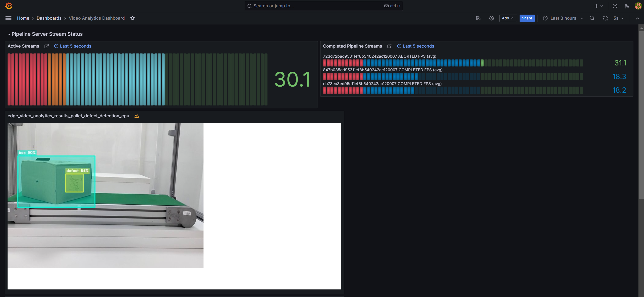Open the news feed RSS icon
The width and height of the screenshot is (644, 297).
[627, 6]
